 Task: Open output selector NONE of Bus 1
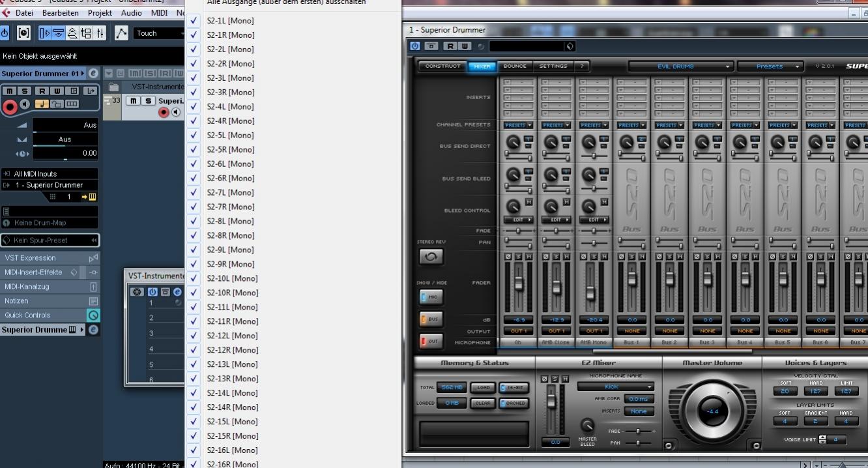[x=632, y=331]
